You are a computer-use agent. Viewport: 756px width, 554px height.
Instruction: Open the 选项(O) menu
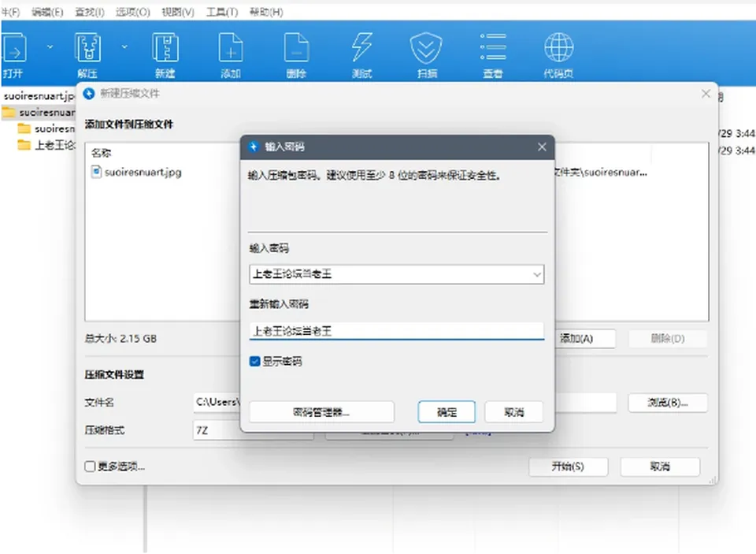132,12
